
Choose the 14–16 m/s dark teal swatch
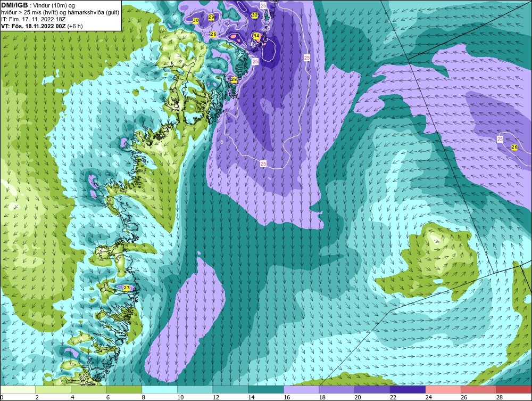[265, 389]
